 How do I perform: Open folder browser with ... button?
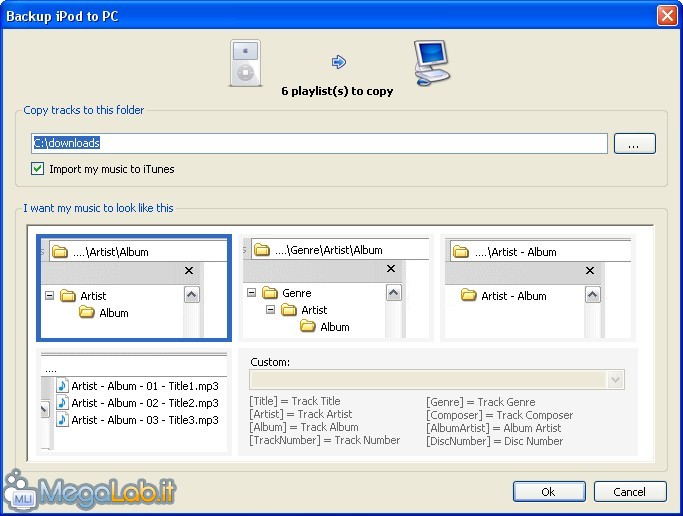point(634,143)
